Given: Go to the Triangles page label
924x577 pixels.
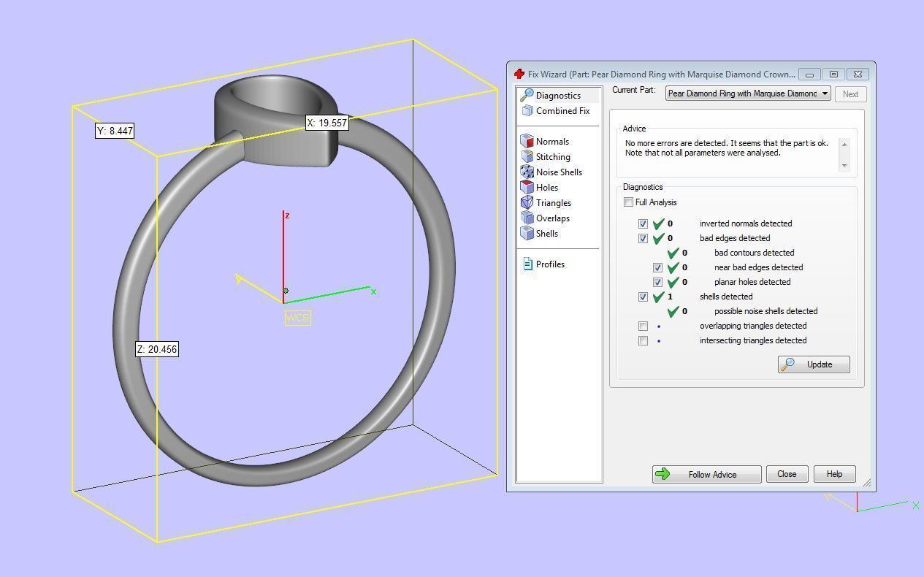Looking at the screenshot, I should click(554, 203).
